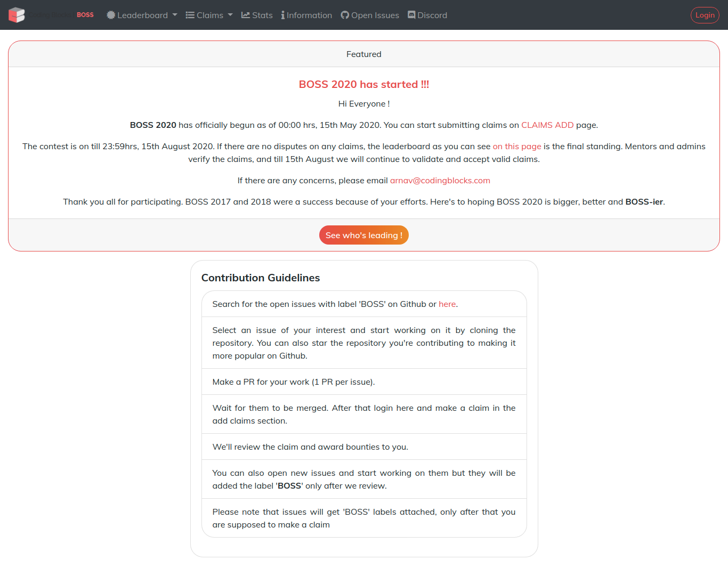This screenshot has height=568, width=728.
Task: Click the 'Featured' card header text
Action: (x=364, y=54)
